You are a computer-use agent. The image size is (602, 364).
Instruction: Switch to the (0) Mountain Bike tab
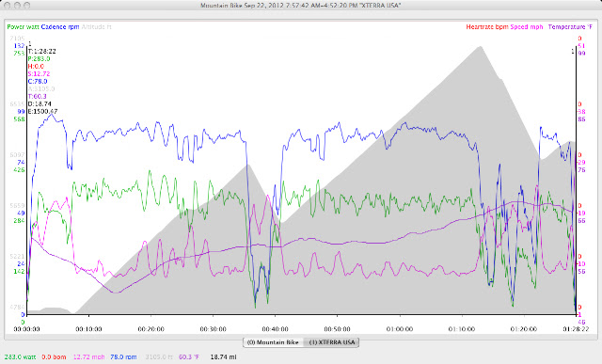click(x=273, y=342)
